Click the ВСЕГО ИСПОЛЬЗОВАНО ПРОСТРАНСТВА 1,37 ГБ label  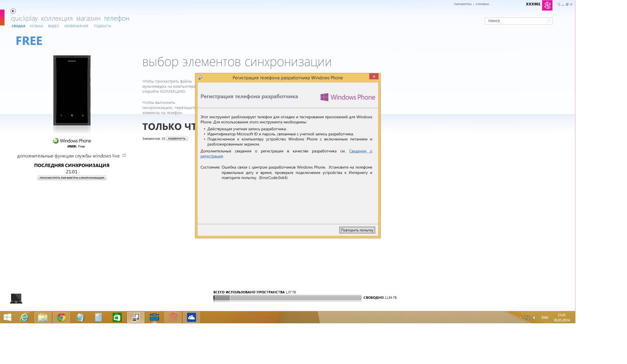pos(254,292)
